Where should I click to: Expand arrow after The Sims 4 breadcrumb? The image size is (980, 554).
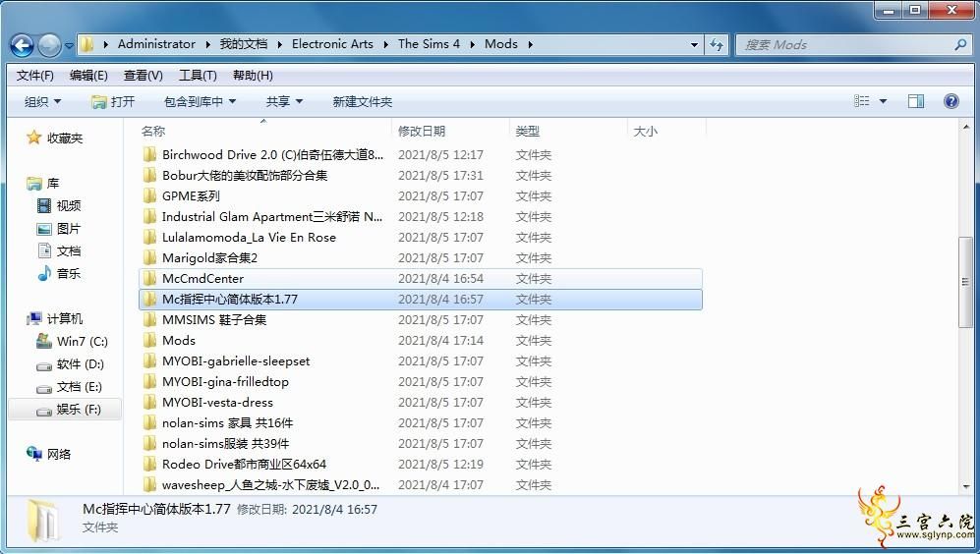(x=472, y=44)
